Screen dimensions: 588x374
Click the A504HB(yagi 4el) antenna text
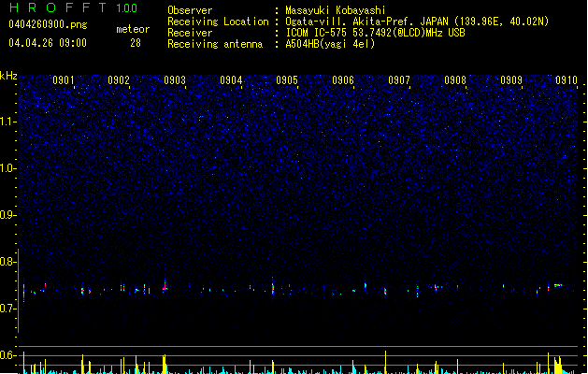pyautogui.click(x=330, y=44)
